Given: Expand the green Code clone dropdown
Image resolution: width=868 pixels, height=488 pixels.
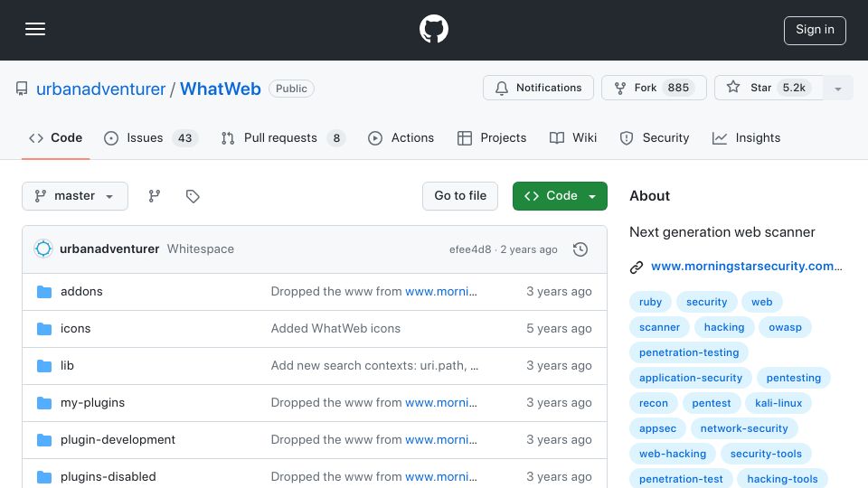Looking at the screenshot, I should (560, 196).
